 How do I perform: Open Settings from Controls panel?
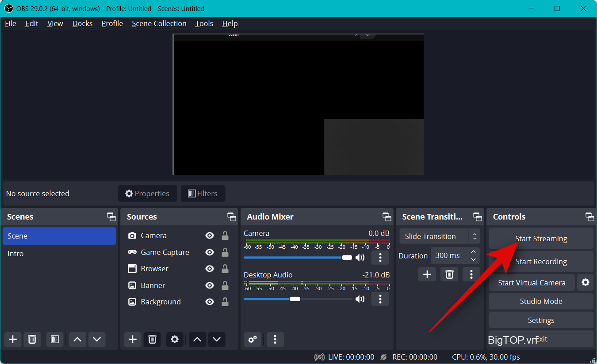pyautogui.click(x=541, y=320)
